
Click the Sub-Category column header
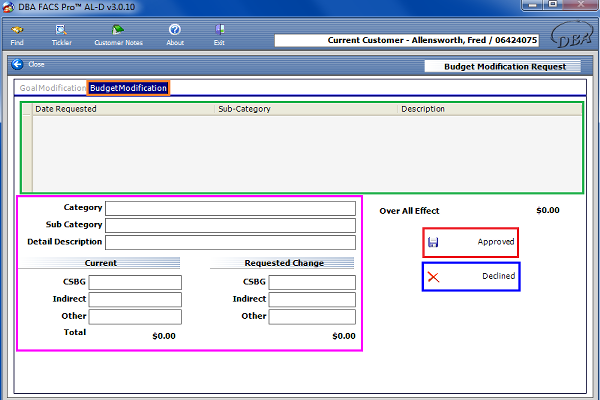pyautogui.click(x=307, y=109)
